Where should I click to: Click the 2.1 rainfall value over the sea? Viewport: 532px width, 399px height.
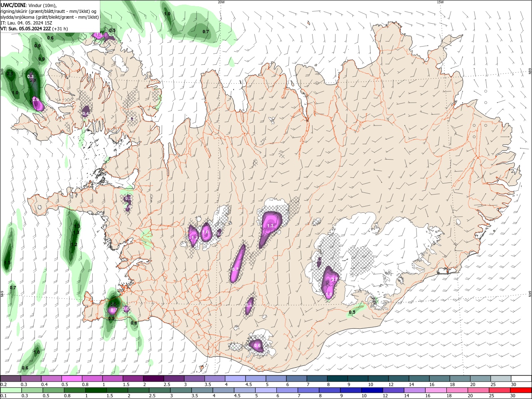pyautogui.click(x=10, y=74)
